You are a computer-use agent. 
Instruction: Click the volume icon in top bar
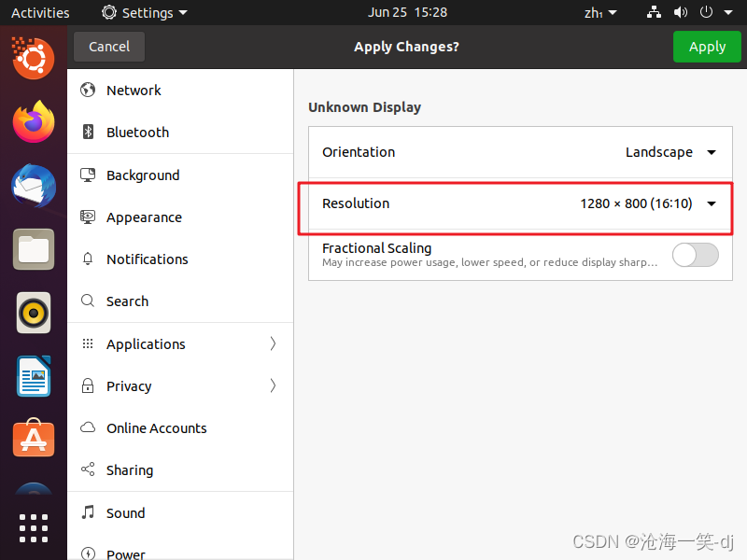tap(681, 12)
